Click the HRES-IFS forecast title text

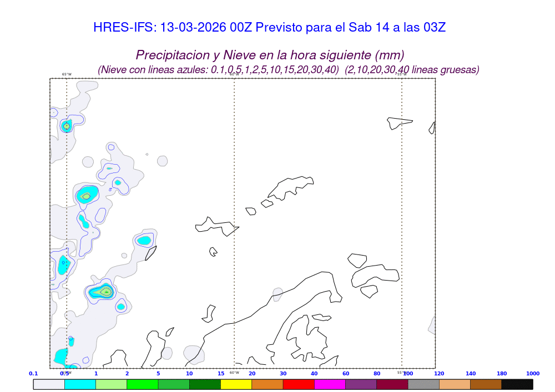tap(270, 27)
